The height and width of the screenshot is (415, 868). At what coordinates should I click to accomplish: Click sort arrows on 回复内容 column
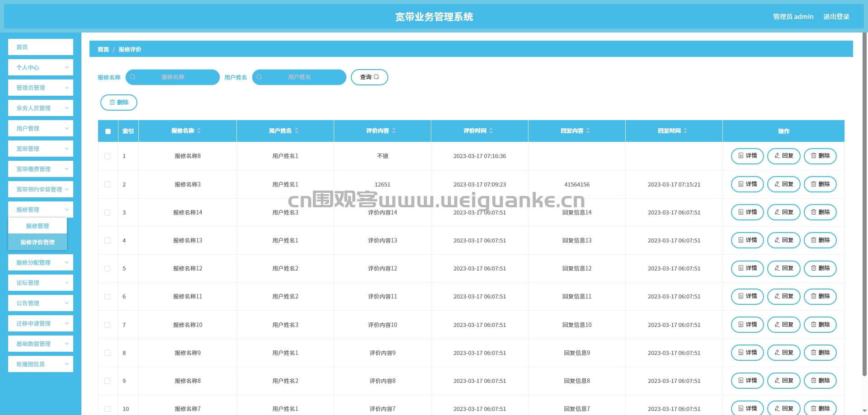[588, 131]
